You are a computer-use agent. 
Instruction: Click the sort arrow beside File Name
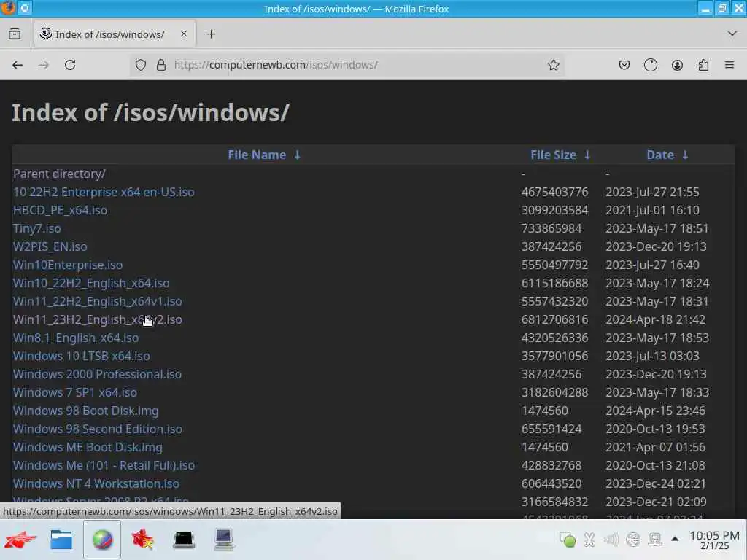point(298,155)
